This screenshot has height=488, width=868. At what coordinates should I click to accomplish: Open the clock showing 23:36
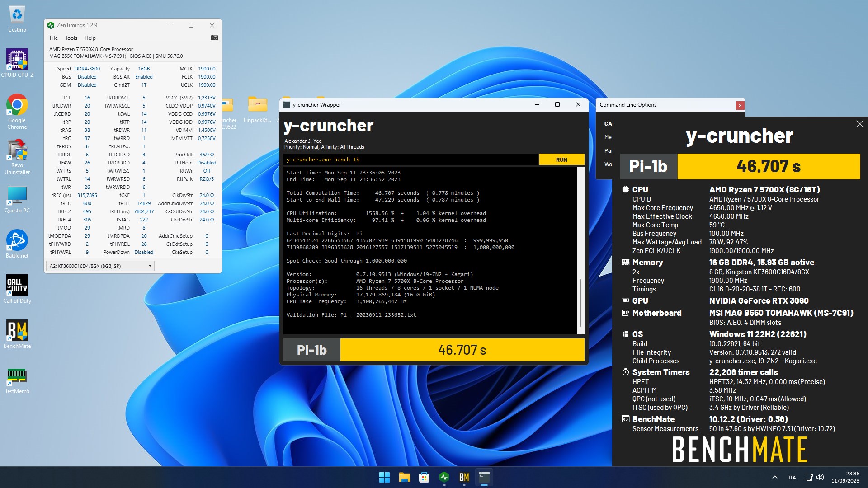[x=845, y=477]
